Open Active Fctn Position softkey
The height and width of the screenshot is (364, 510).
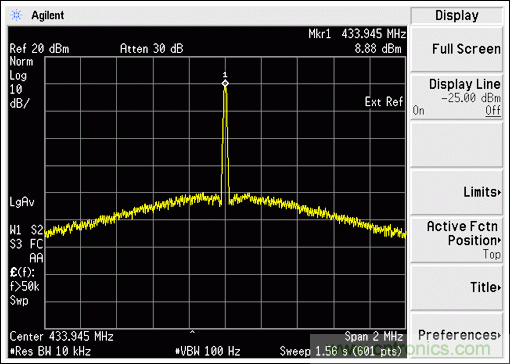[457, 240]
